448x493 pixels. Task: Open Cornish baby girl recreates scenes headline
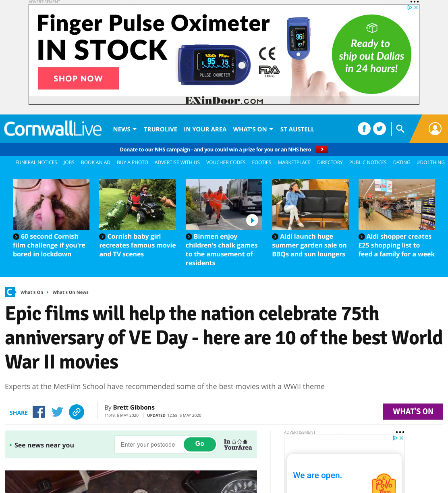138,245
